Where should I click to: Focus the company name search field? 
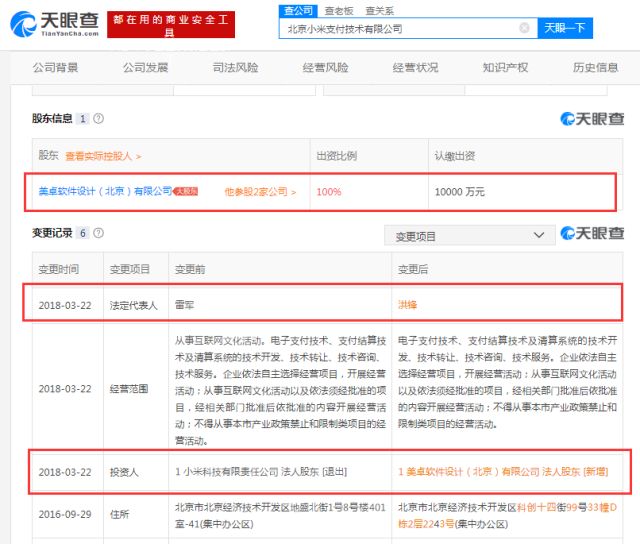400,29
